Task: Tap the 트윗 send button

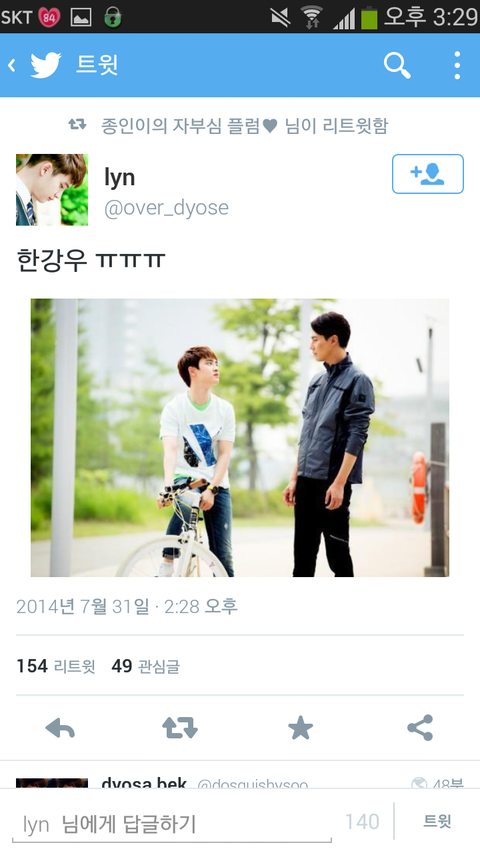Action: pos(438,821)
